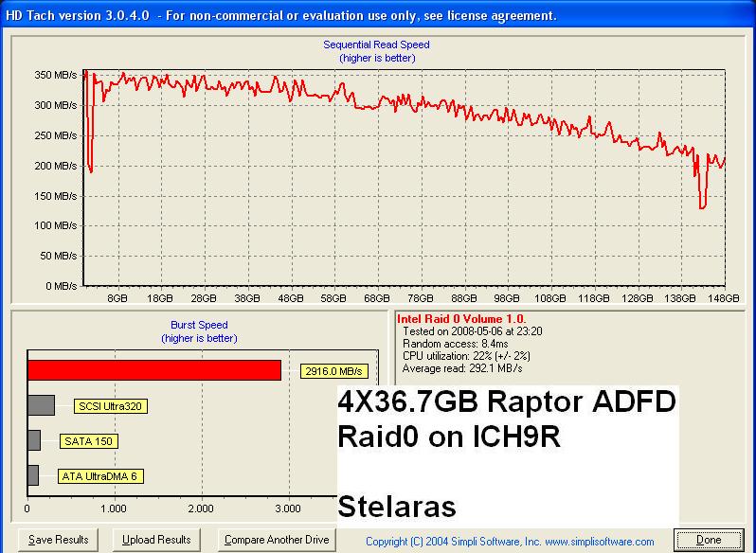
Task: Click the ATA UltraDMA 6 label
Action: 100,476
